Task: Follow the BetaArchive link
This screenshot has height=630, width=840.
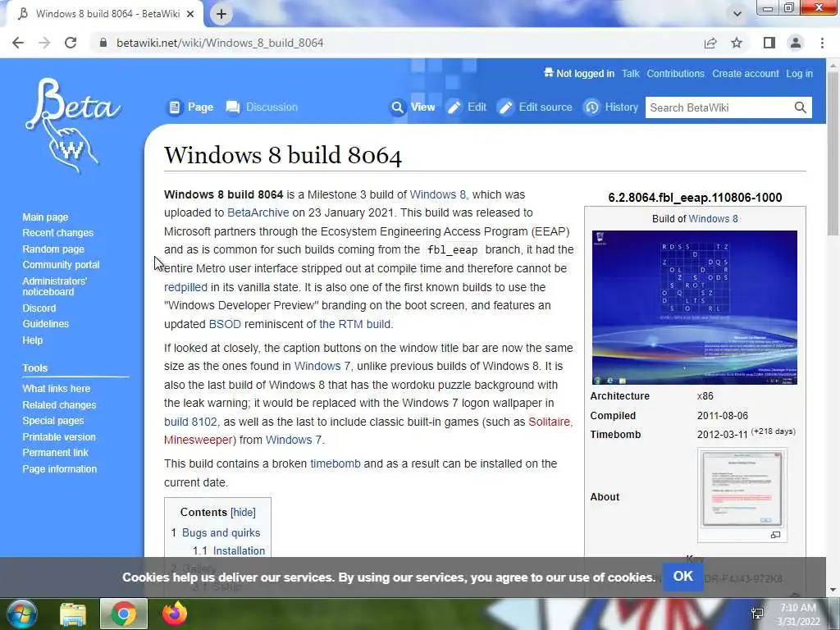Action: point(258,212)
